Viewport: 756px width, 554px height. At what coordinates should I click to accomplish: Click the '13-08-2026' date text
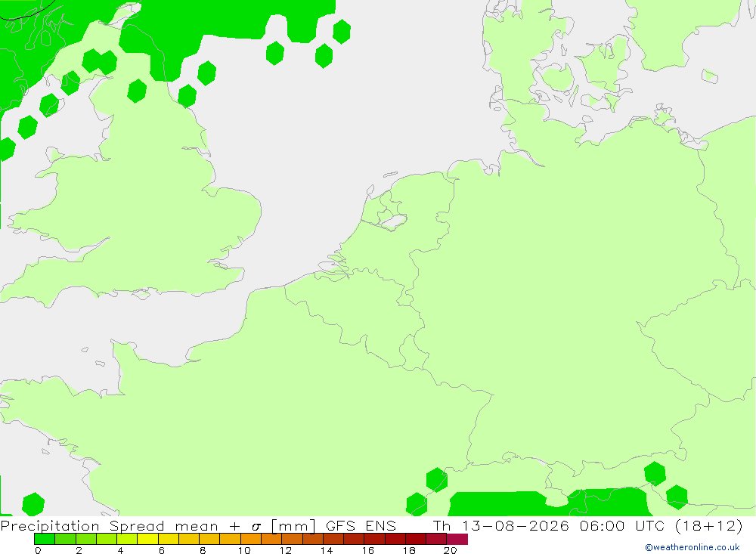pos(516,525)
